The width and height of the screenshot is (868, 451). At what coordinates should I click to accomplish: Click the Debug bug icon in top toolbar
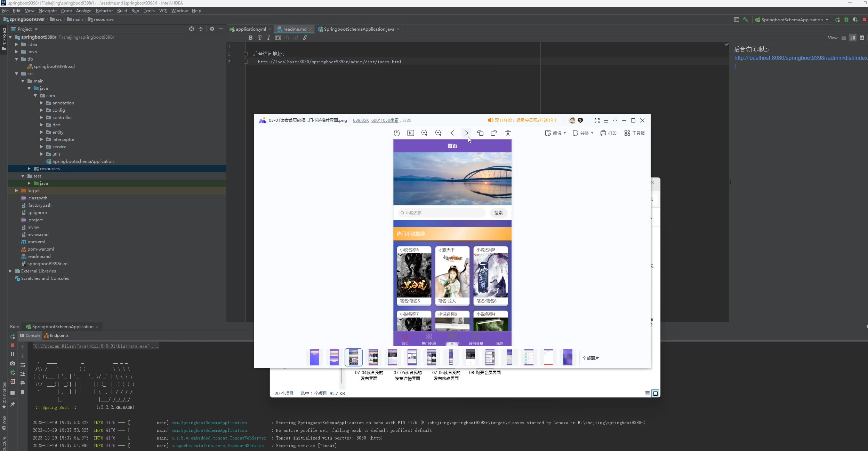(846, 19)
